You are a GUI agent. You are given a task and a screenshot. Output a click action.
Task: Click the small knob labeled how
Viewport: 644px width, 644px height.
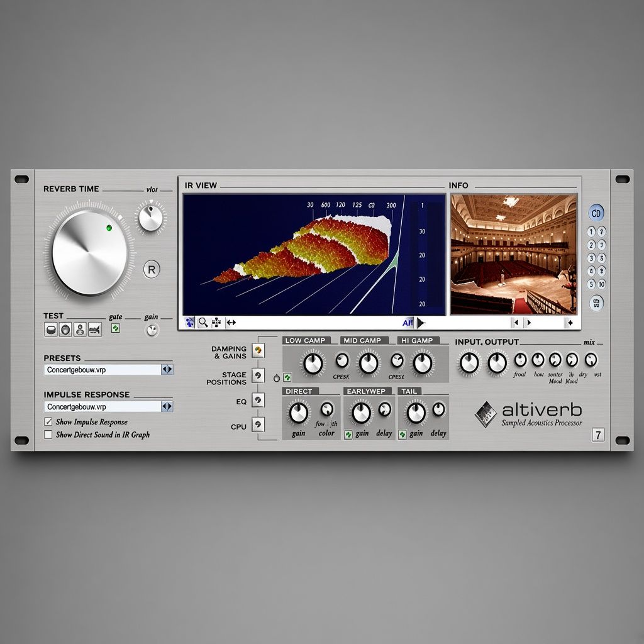point(538,360)
